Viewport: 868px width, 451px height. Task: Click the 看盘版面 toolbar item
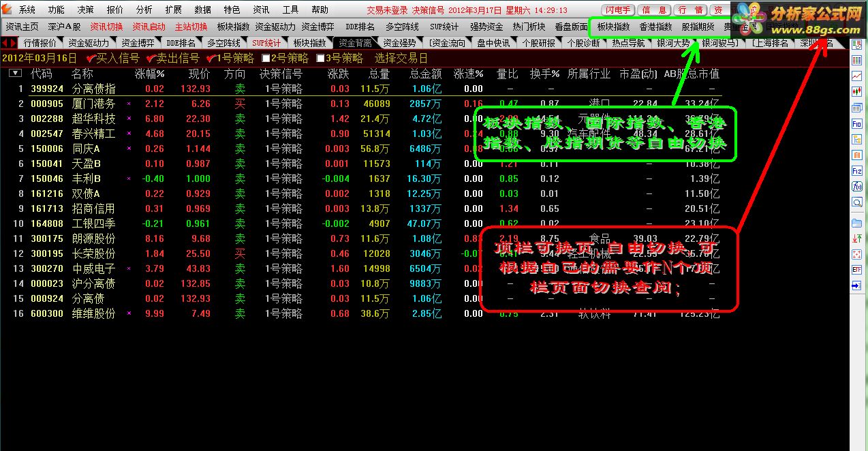pos(572,27)
